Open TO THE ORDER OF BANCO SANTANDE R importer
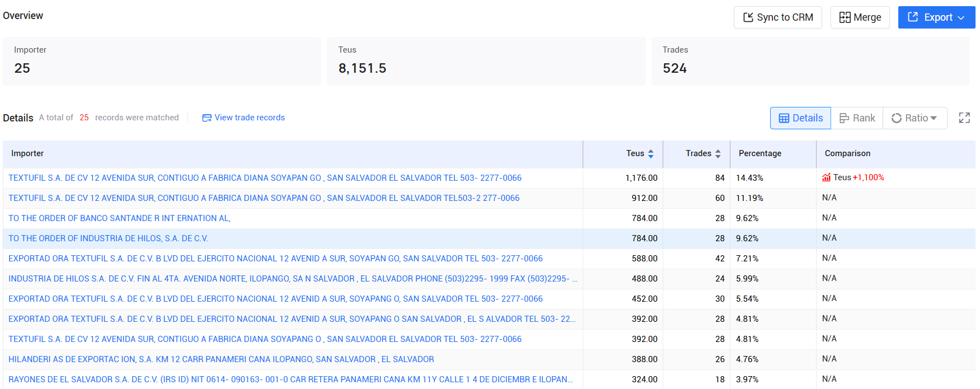Image resolution: width=980 pixels, height=389 pixels. point(119,218)
